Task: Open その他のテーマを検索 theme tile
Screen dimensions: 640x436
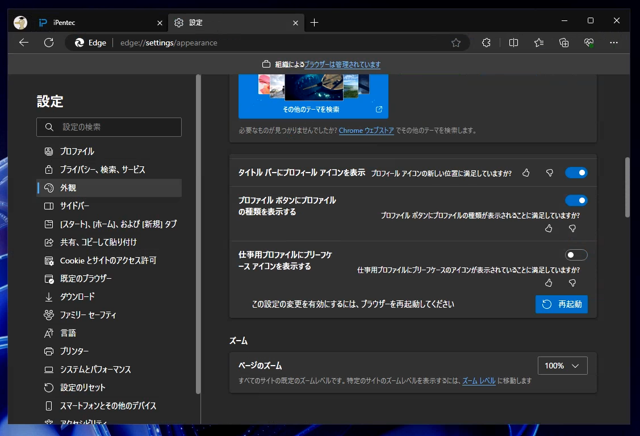Action: click(x=313, y=96)
